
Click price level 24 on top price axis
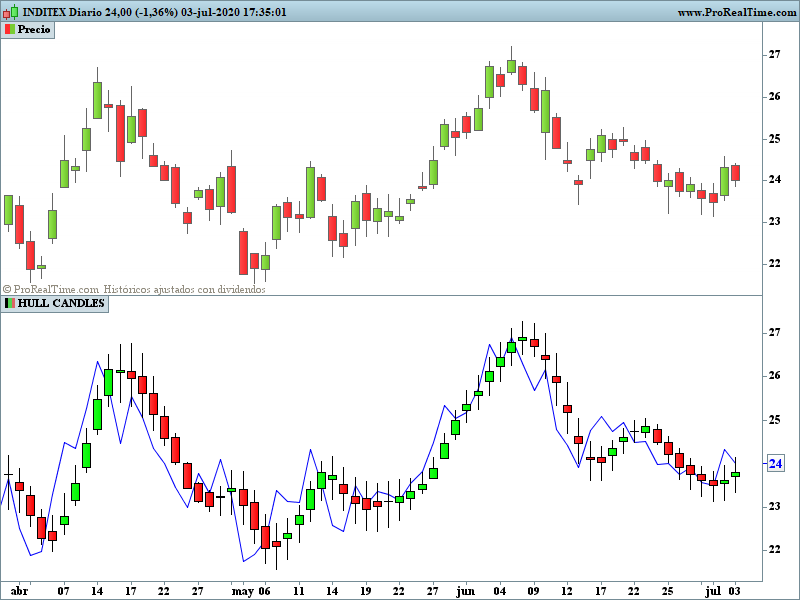point(774,180)
